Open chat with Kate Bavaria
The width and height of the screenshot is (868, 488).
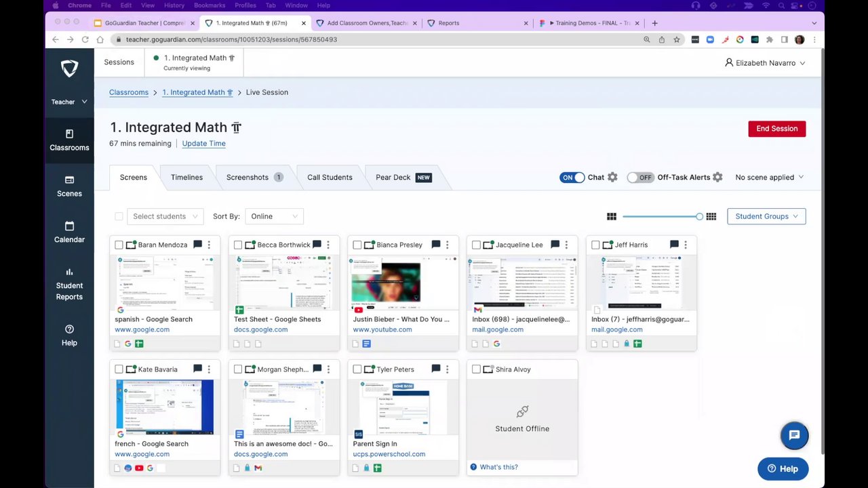(x=197, y=369)
